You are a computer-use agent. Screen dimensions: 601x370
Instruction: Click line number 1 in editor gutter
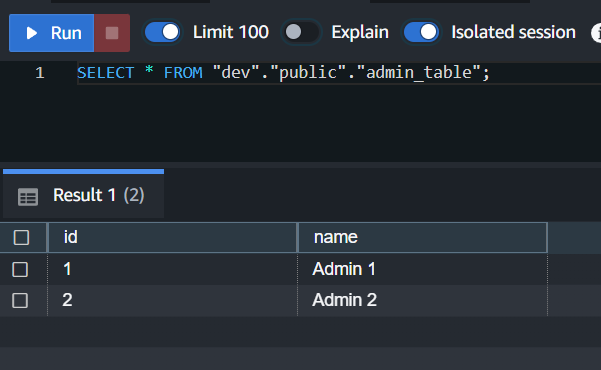point(40,73)
